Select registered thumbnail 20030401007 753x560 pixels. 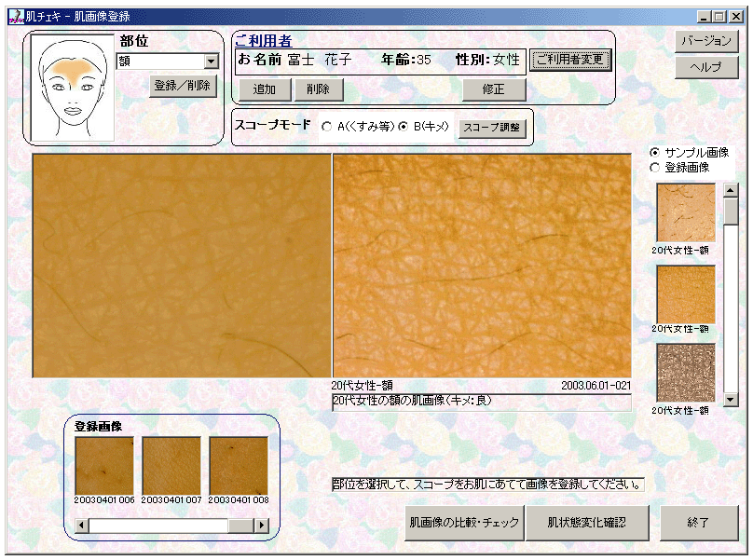171,465
